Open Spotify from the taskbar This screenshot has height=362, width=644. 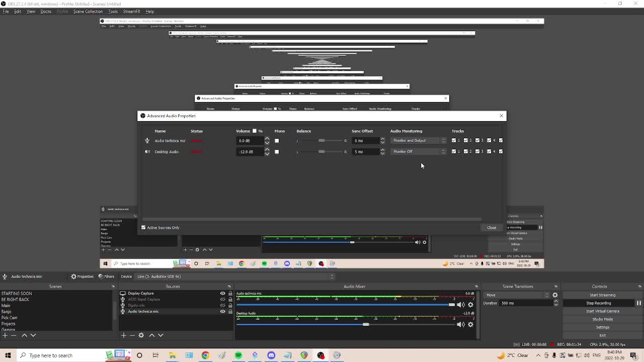click(x=238, y=355)
